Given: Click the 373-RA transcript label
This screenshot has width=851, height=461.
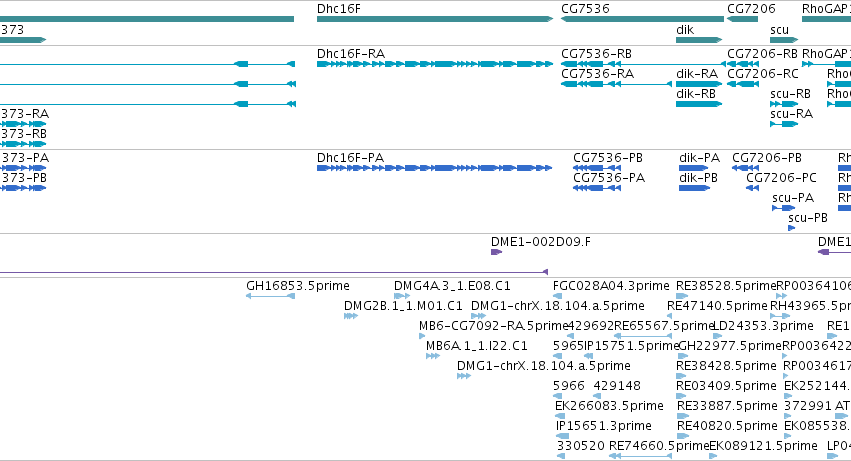Looking at the screenshot, I should tap(24, 114).
